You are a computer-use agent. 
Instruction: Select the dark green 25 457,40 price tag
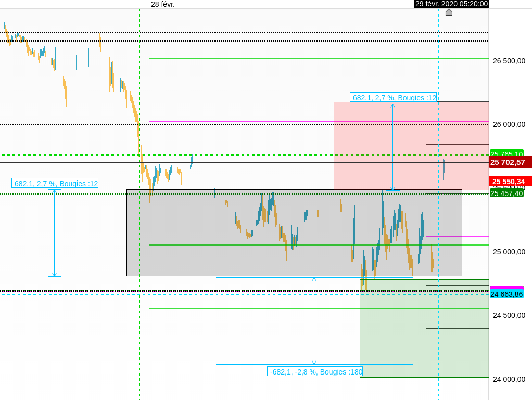click(x=506, y=193)
